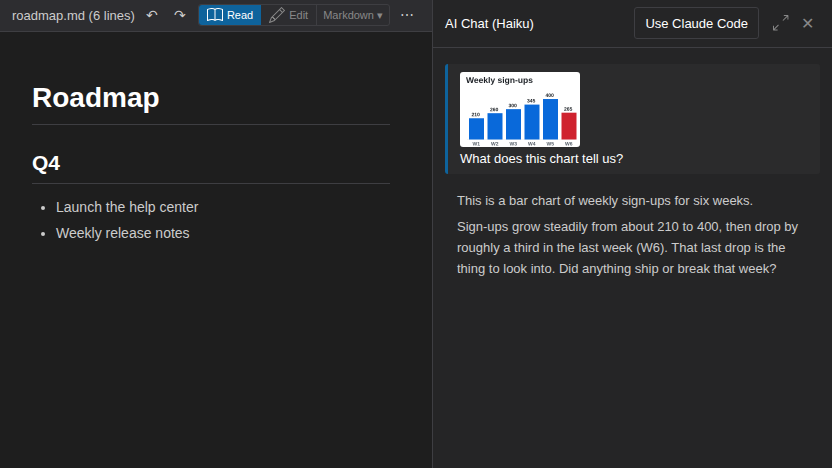Click the 'Sign-ups grow steadily' reply paragraph
The height and width of the screenshot is (468, 832).
pos(628,248)
